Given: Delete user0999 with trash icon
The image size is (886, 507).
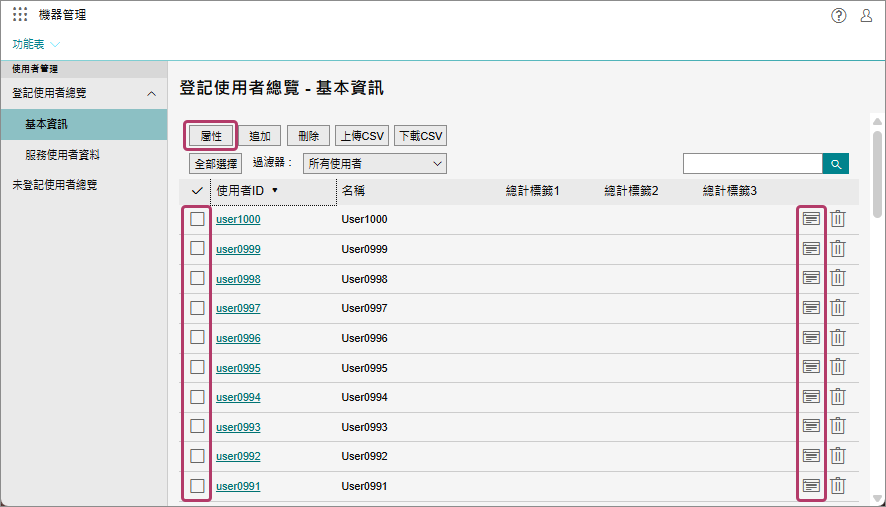Looking at the screenshot, I should [838, 249].
